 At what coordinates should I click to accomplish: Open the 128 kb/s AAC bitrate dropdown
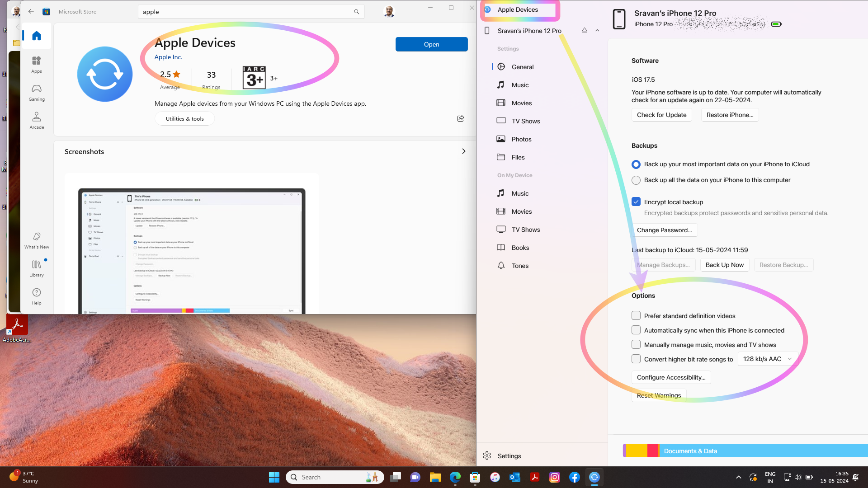pos(767,359)
